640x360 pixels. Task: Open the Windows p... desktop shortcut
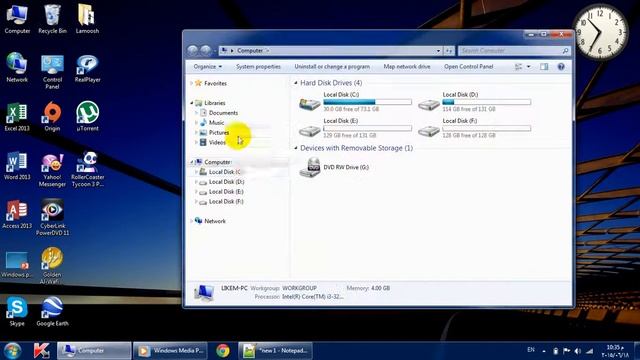(17, 265)
